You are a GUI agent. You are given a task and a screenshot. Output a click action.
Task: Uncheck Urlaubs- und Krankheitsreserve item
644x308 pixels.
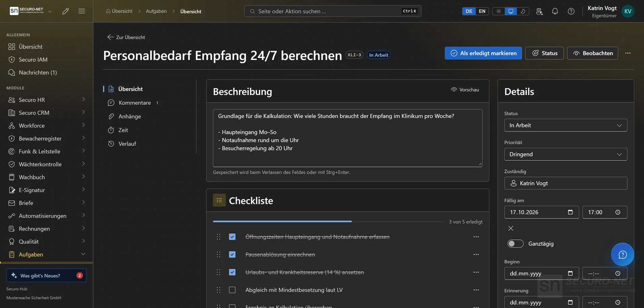click(x=232, y=272)
